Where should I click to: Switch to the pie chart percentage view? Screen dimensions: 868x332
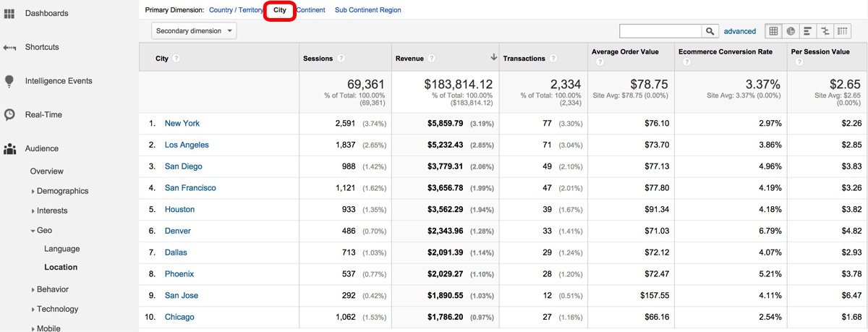791,31
